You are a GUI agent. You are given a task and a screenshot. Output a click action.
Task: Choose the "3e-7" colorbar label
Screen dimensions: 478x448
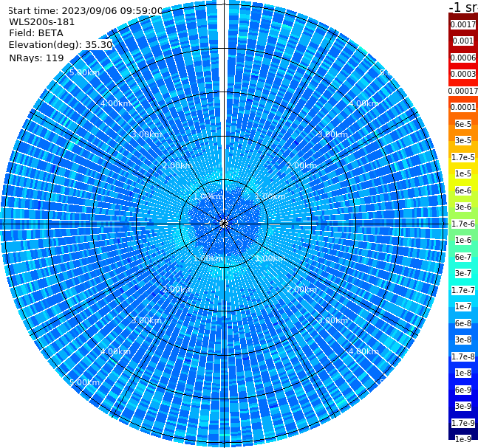coord(463,273)
